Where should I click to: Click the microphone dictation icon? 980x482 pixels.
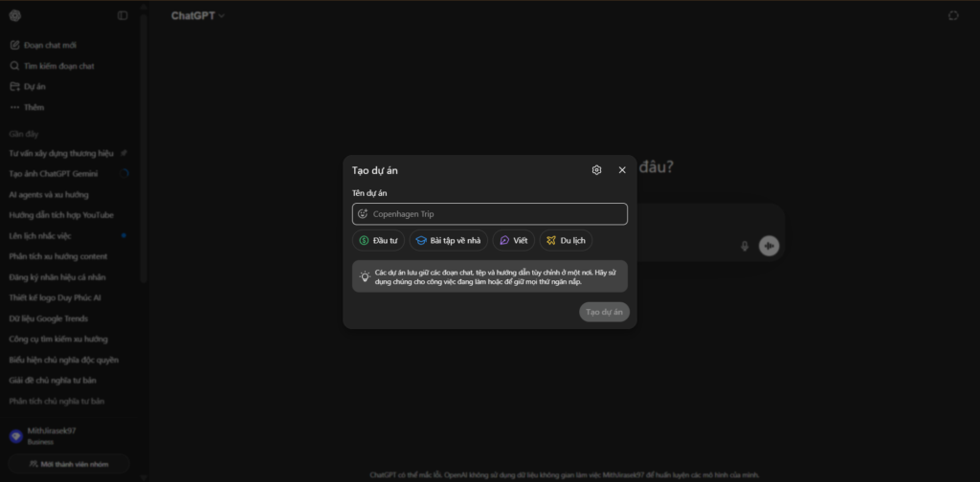click(x=745, y=246)
